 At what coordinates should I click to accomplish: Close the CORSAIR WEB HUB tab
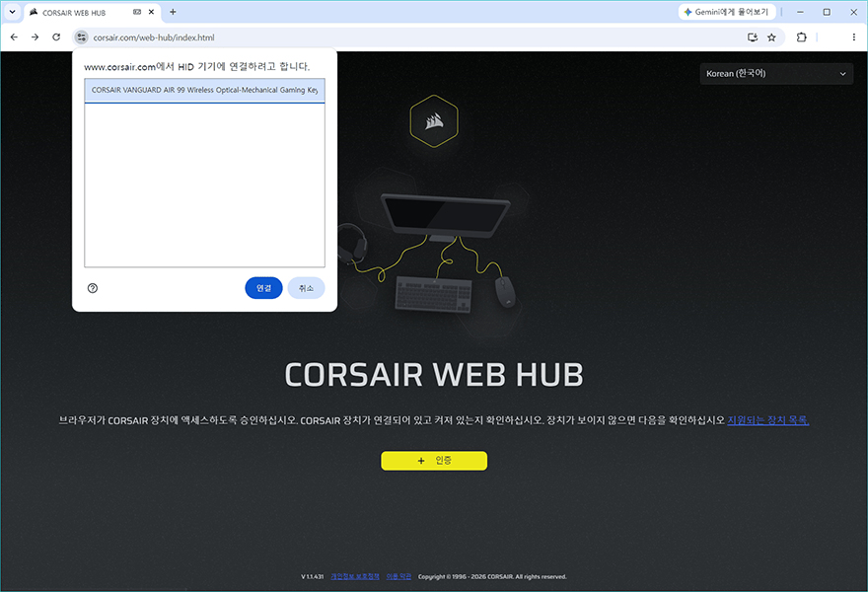click(151, 12)
